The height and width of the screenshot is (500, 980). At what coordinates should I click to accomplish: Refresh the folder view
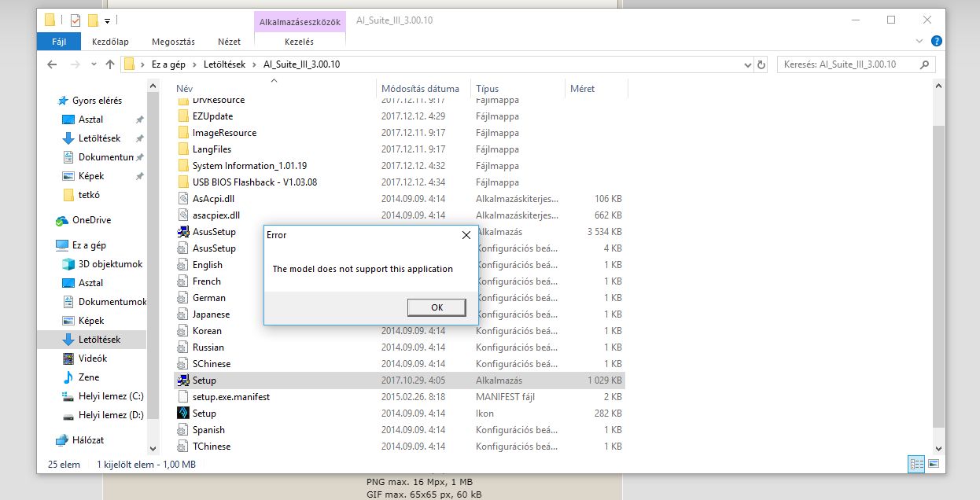point(761,64)
